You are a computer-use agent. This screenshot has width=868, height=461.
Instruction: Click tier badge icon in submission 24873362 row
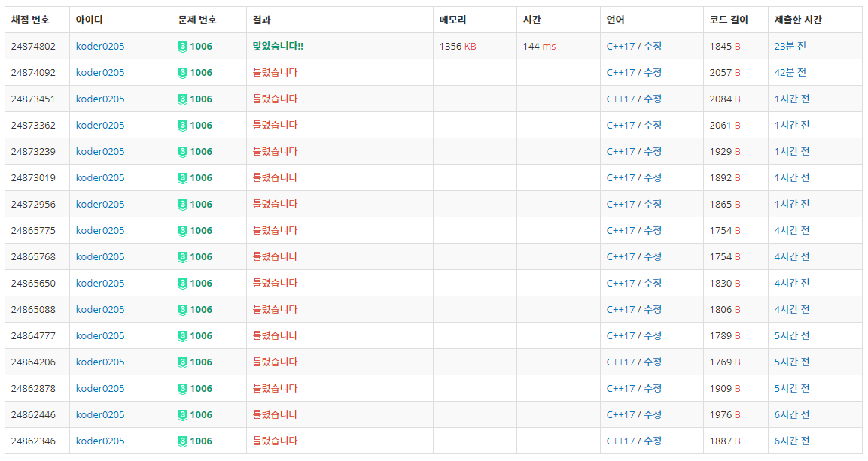(183, 126)
